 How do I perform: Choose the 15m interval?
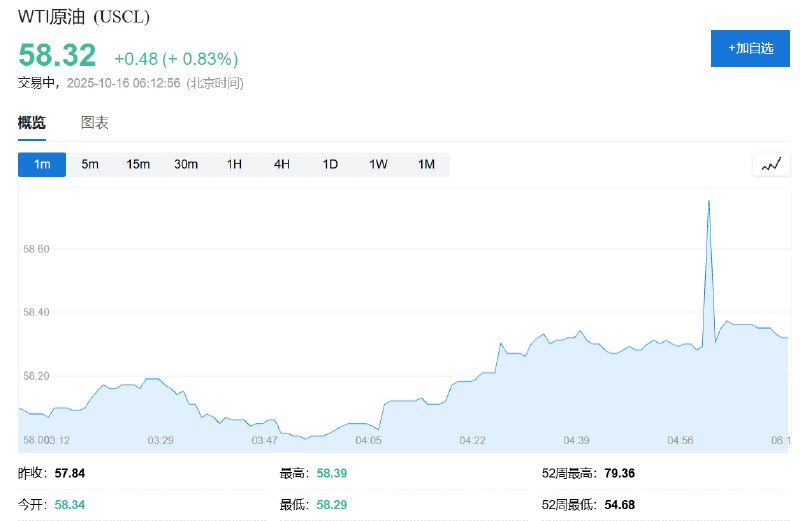pos(138,164)
